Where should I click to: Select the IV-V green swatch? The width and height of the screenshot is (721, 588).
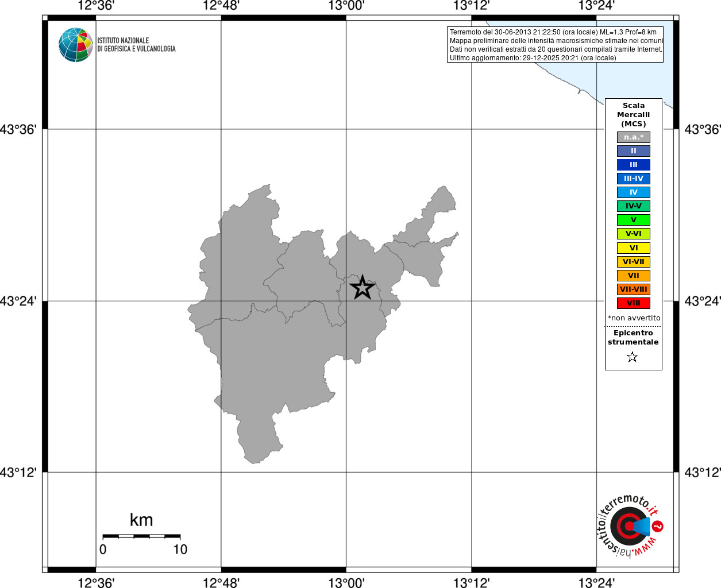[634, 206]
